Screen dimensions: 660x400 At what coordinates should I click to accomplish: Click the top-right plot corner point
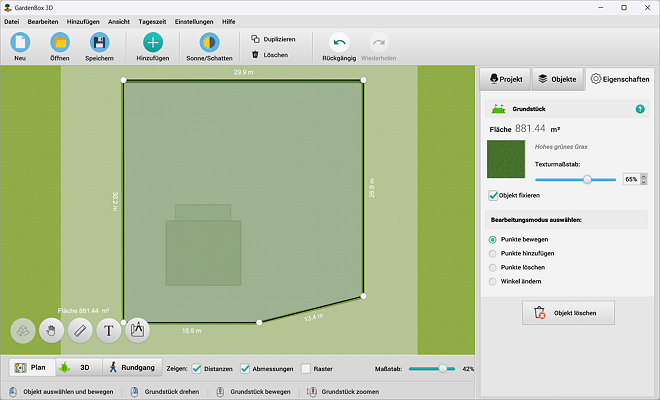coord(363,80)
